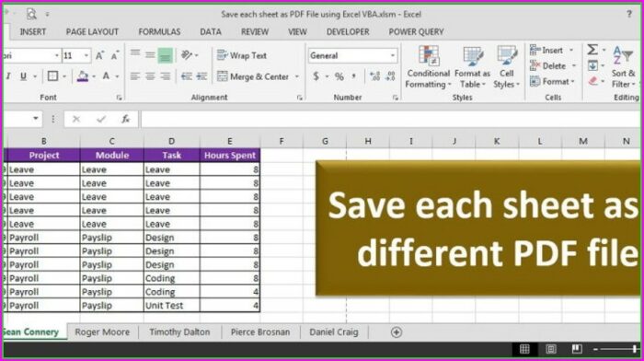
Task: Center text horizontally
Action: (150, 76)
